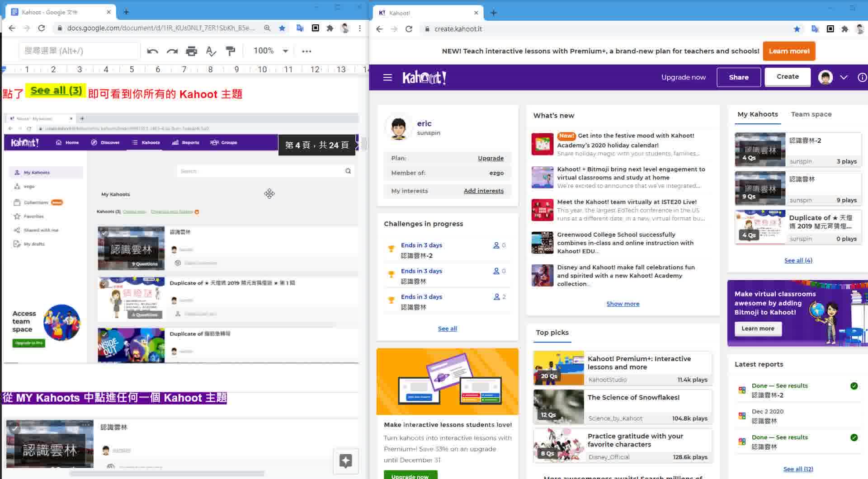The image size is (868, 479).
Task: Reload the create.kahoot.it page
Action: coord(409,29)
